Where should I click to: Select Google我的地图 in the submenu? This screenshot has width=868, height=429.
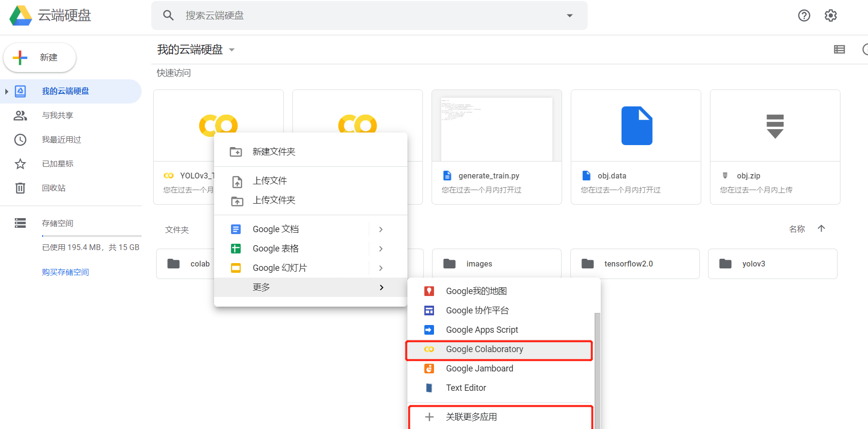(501, 291)
